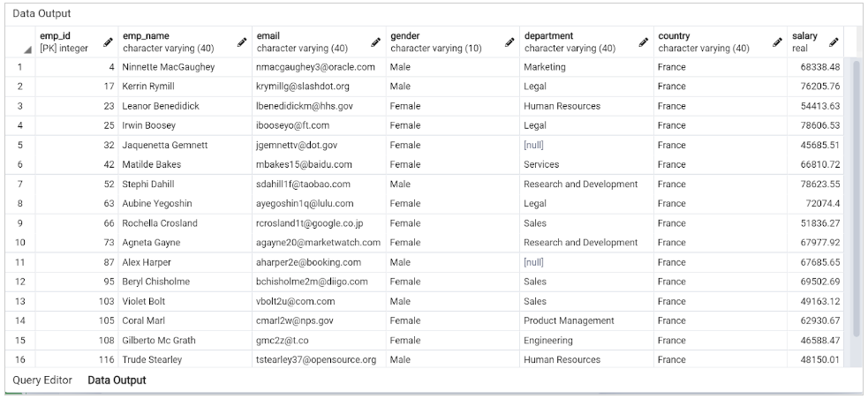Click the Data Output panel title

click(x=42, y=13)
